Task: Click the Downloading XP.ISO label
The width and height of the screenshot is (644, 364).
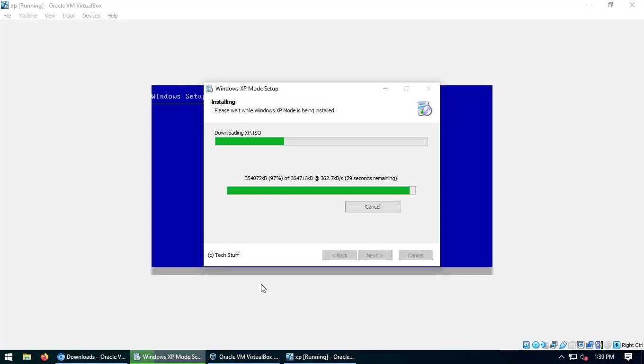Action: [x=238, y=133]
